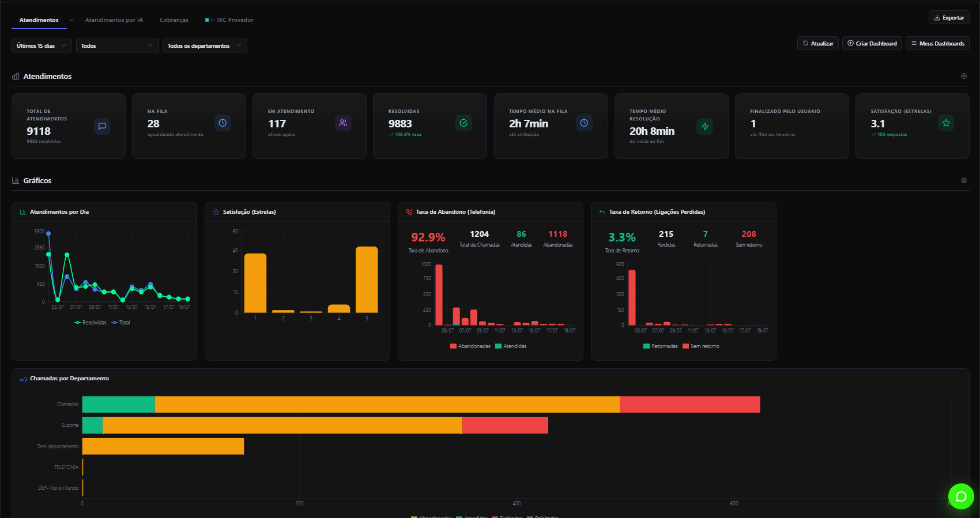The width and height of the screenshot is (980, 518).
Task: Click the chart icon beside Gráficos heading
Action: pyautogui.click(x=16, y=180)
